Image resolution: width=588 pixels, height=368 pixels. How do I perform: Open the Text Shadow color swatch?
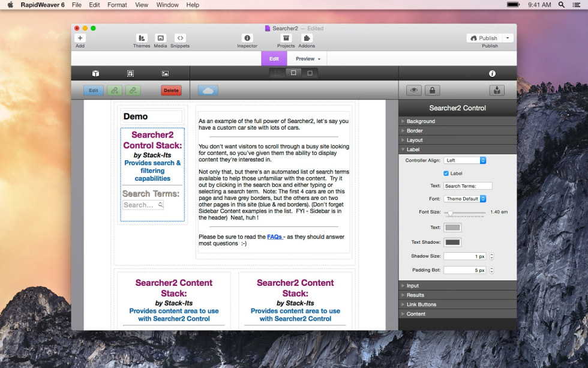pos(452,242)
